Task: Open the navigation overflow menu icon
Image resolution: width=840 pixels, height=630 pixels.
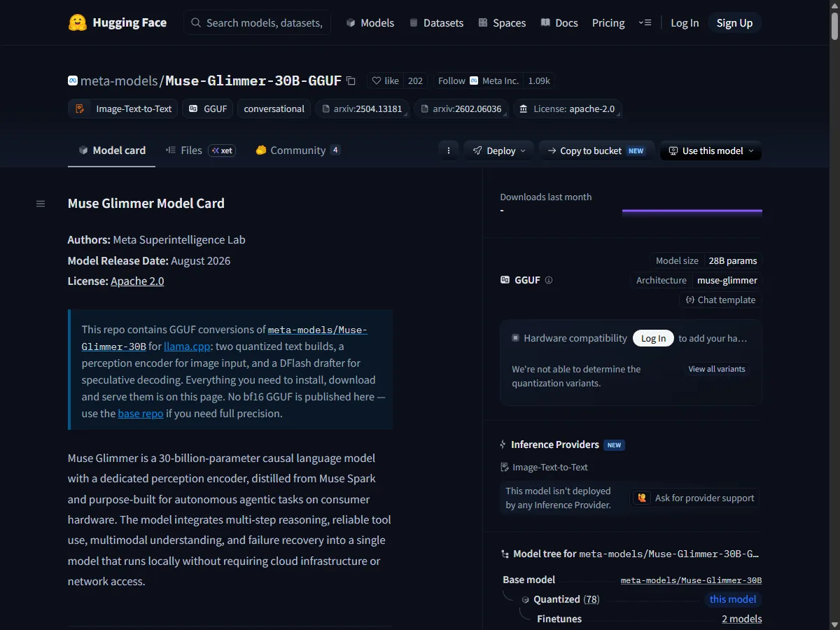Action: (x=645, y=23)
